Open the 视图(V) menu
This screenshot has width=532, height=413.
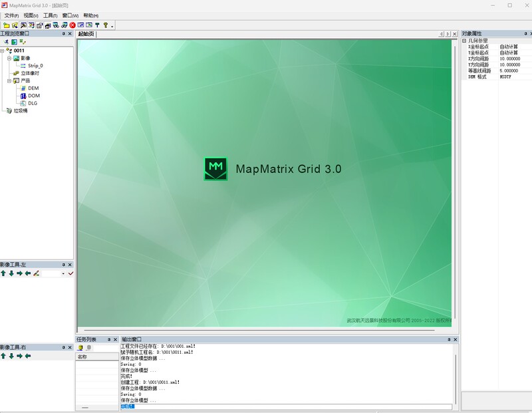click(x=31, y=15)
